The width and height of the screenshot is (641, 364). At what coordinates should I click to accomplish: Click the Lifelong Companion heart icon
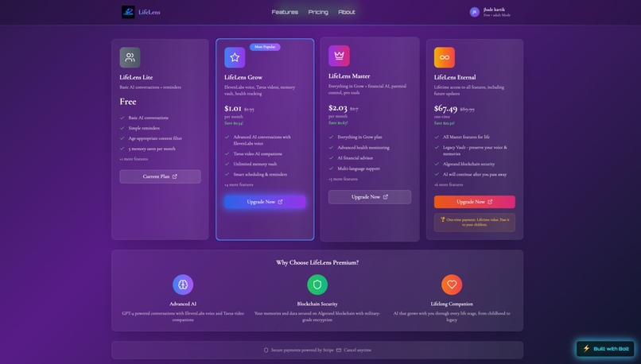(452, 285)
